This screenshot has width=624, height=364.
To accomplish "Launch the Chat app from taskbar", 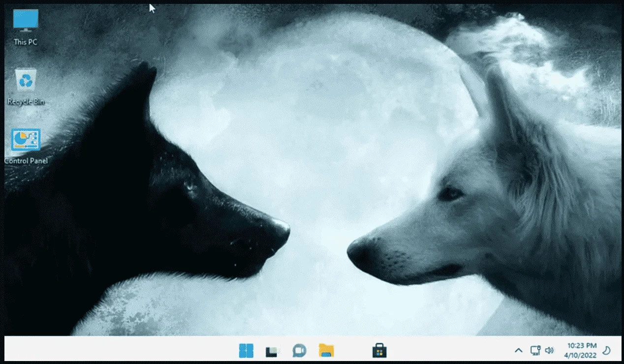I will pyautogui.click(x=299, y=350).
